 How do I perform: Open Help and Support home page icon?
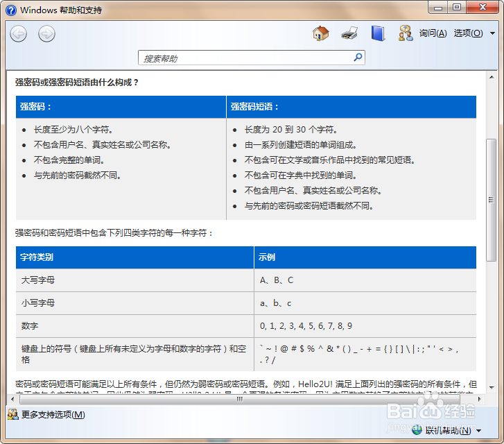pos(320,33)
